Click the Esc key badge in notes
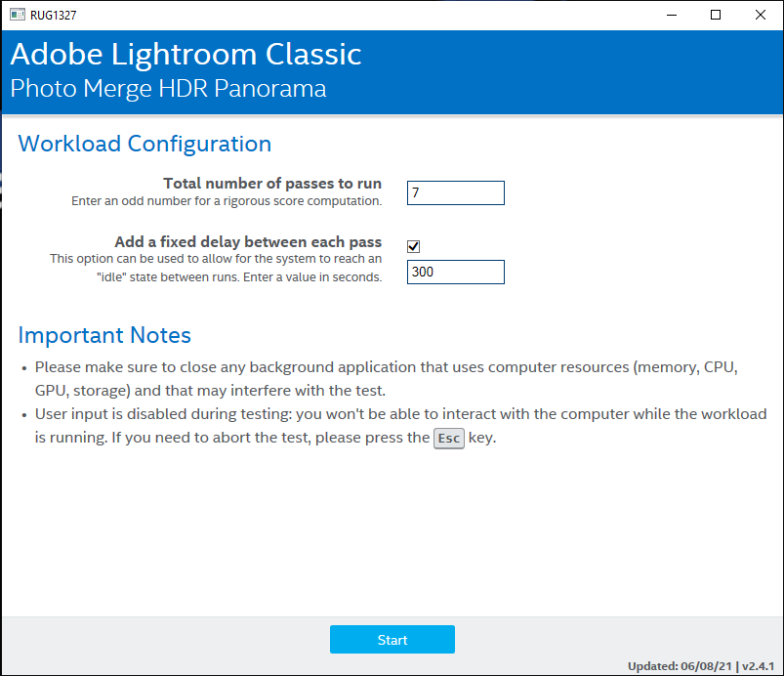This screenshot has width=784, height=676. pyautogui.click(x=448, y=439)
